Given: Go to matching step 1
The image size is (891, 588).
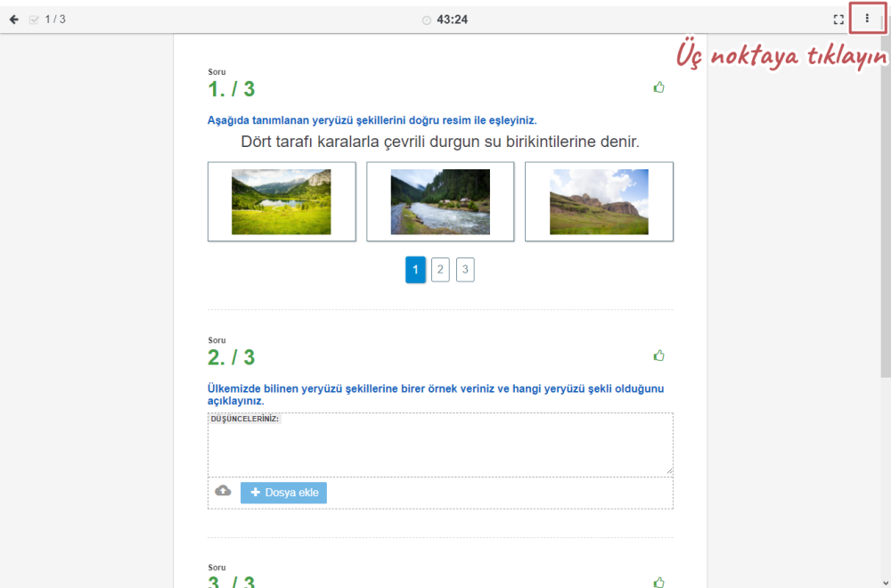Looking at the screenshot, I should 415,269.
